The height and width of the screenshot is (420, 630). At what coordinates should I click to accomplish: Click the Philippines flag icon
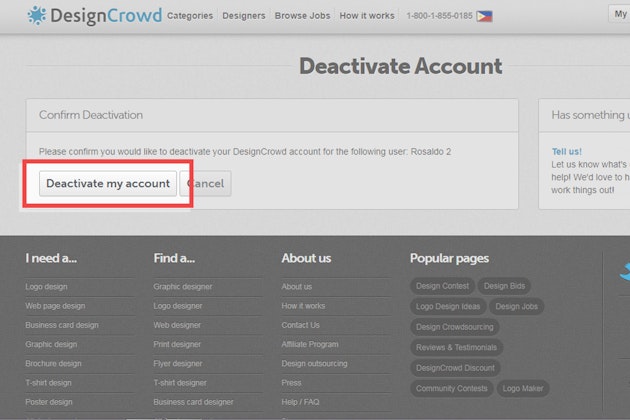tap(484, 16)
